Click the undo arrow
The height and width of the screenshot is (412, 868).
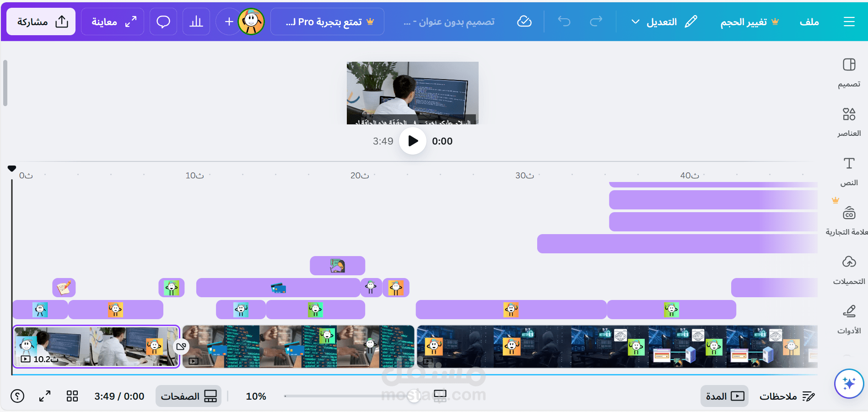(x=564, y=21)
